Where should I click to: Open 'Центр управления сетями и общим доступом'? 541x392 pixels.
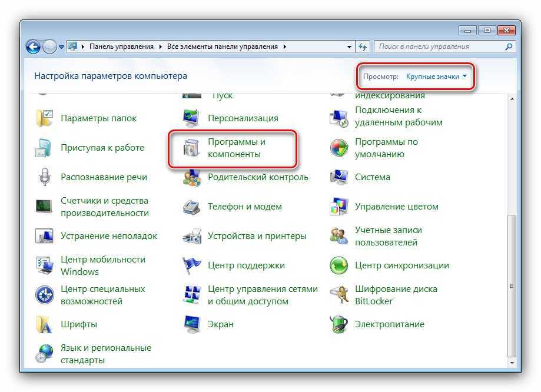click(x=263, y=295)
